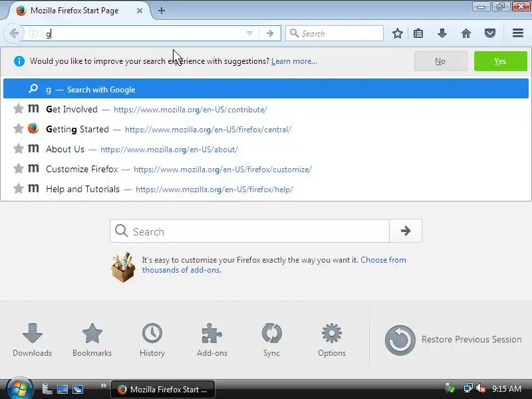
Task: Open the hamburger menu
Action: [518, 33]
